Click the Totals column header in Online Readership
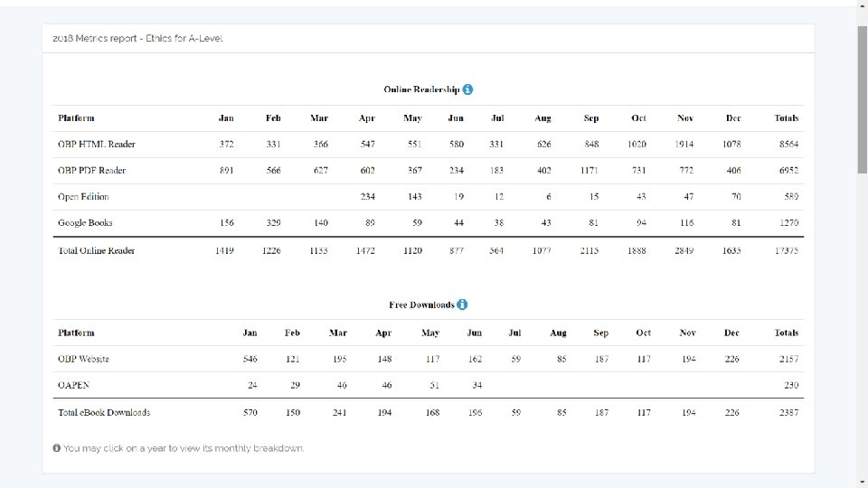 786,118
